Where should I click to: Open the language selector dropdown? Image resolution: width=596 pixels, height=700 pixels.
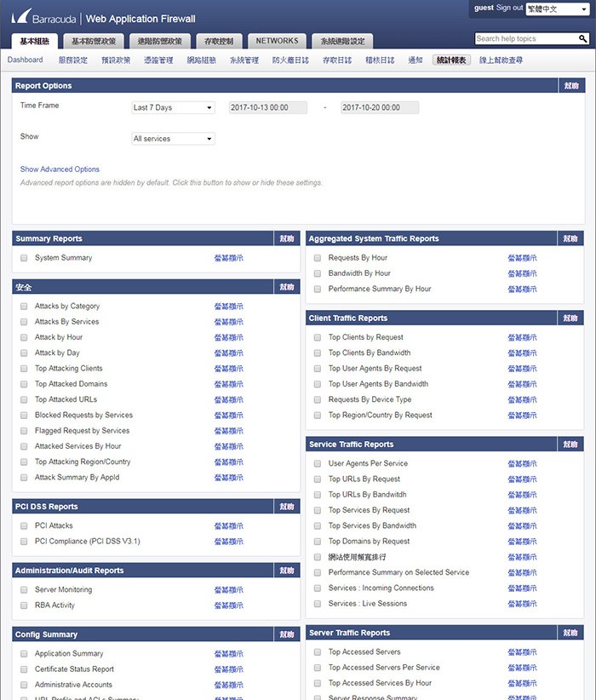pos(558,9)
